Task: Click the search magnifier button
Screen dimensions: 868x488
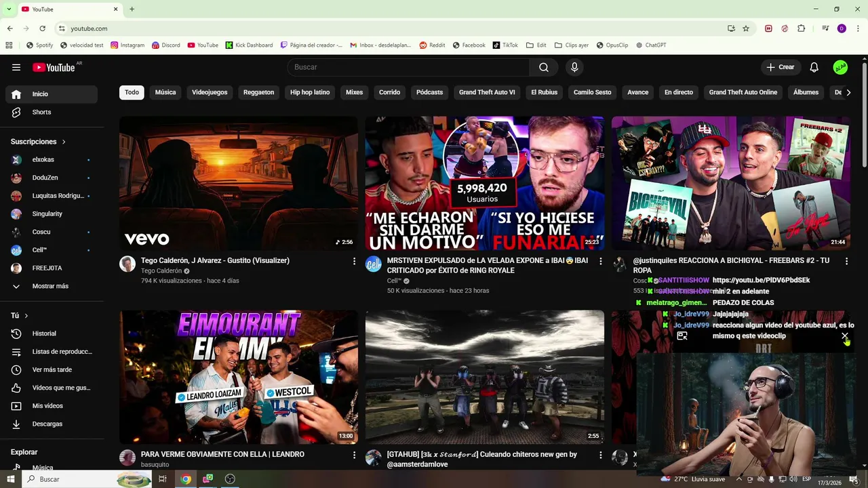Action: coord(544,67)
